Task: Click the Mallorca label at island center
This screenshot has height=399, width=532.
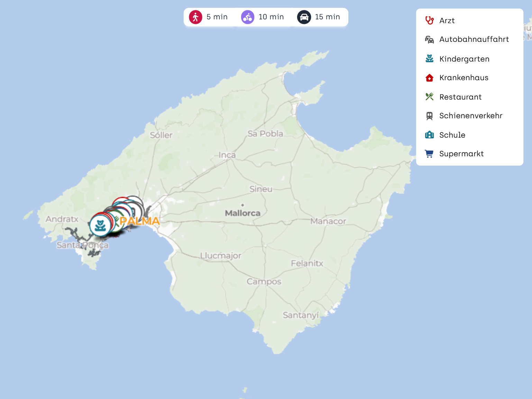Action: coord(242,213)
